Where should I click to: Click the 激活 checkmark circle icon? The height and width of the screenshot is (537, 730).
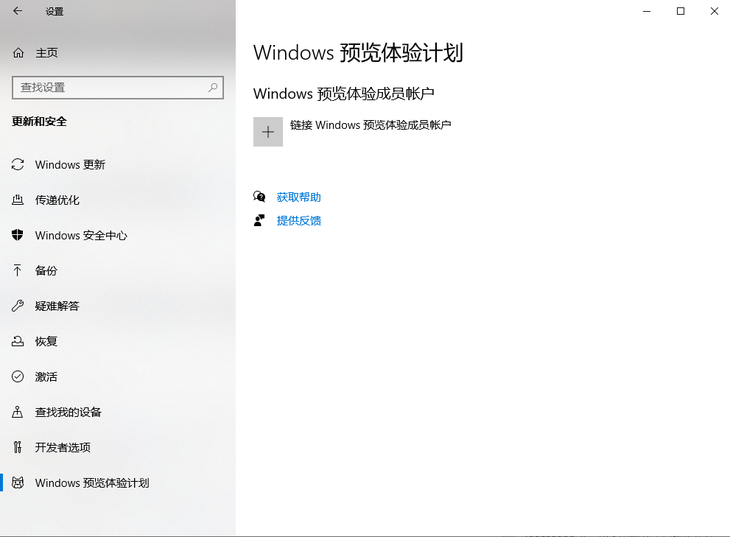coord(18,376)
